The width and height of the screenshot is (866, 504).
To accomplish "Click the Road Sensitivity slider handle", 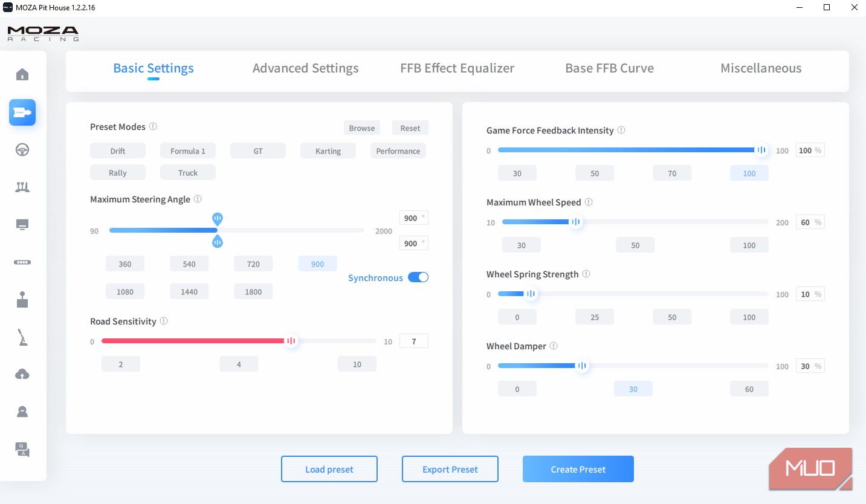I will tap(291, 341).
